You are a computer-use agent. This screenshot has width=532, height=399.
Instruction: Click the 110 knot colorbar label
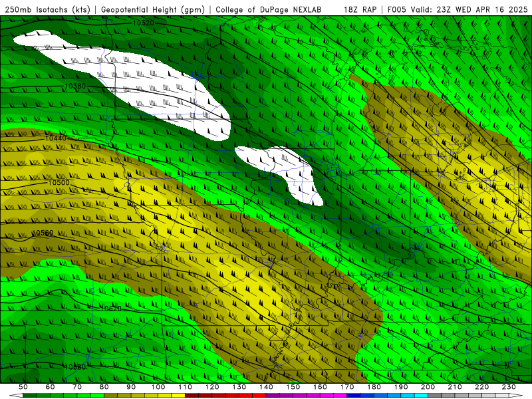(186, 387)
